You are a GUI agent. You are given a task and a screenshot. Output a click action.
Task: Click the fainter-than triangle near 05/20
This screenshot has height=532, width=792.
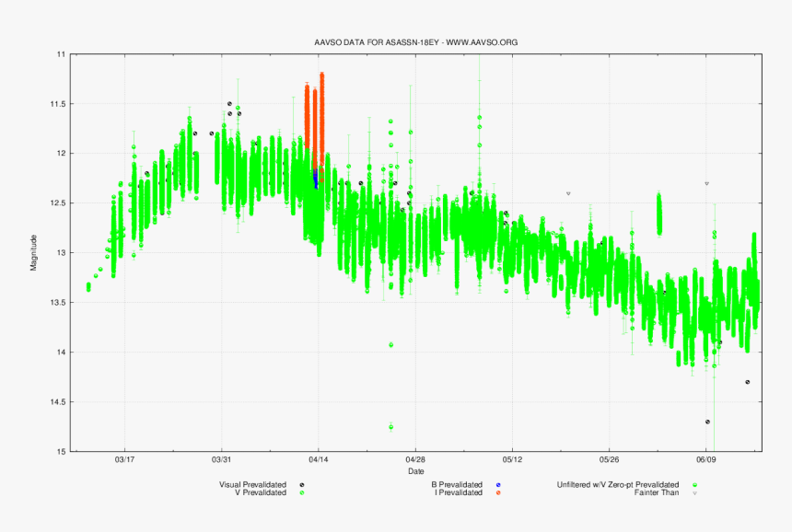click(568, 193)
